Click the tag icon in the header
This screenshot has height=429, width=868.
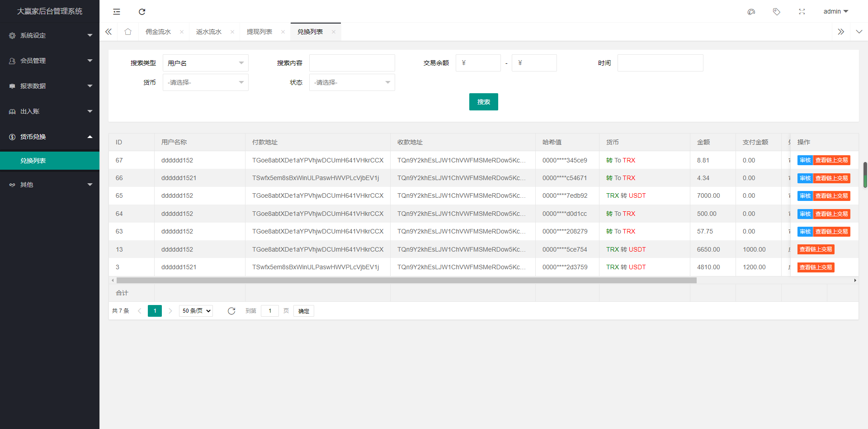tap(777, 12)
